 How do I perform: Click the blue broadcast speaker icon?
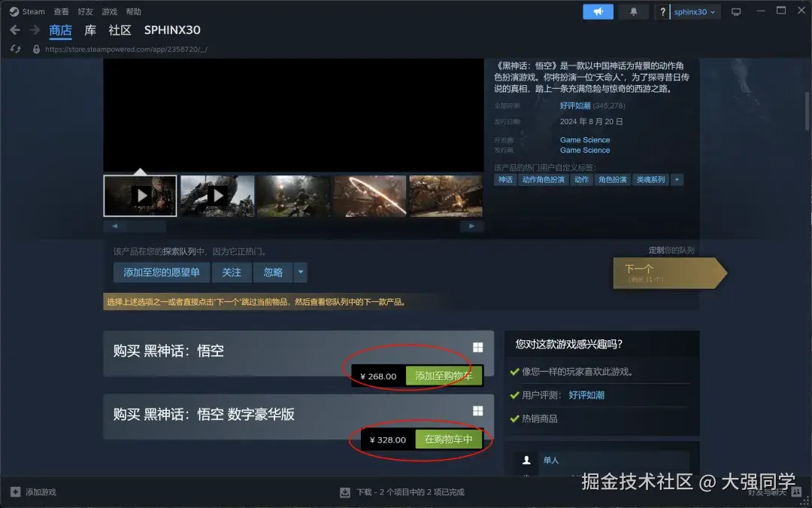pyautogui.click(x=598, y=11)
